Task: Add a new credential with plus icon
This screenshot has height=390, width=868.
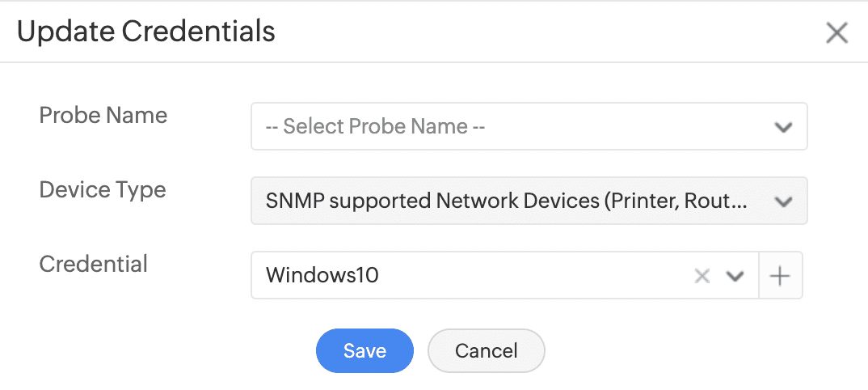Action: pos(780,277)
